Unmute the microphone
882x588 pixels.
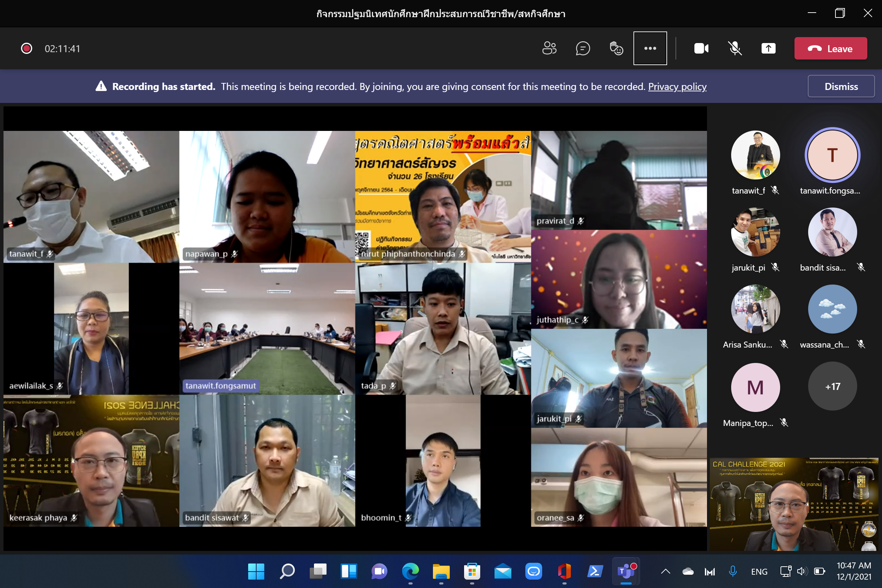point(735,48)
